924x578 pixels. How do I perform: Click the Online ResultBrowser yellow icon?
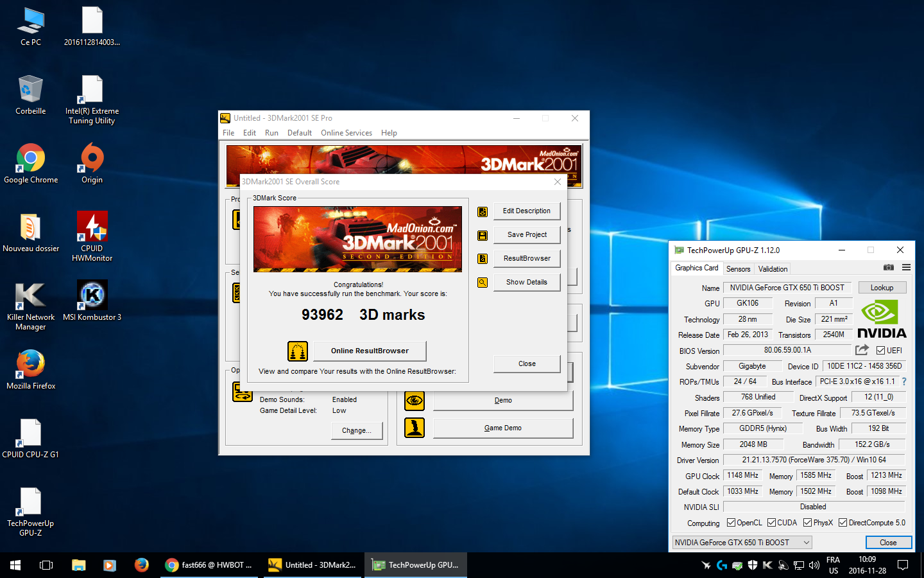point(298,351)
